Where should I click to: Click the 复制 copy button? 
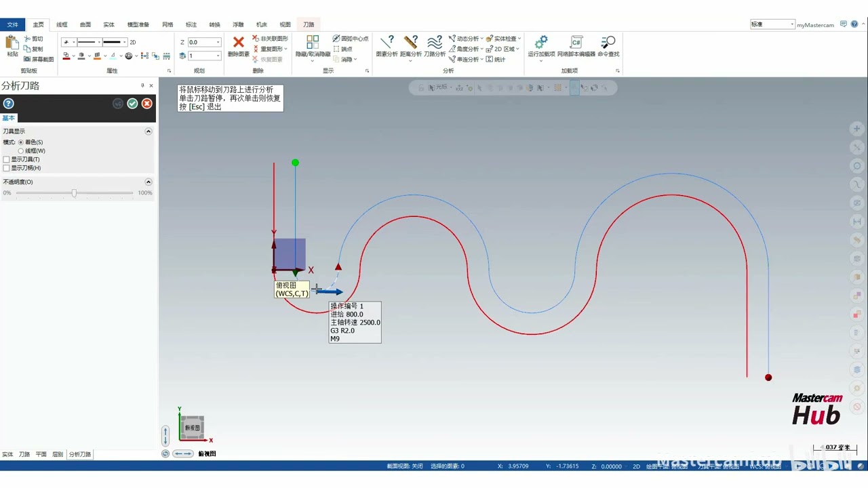tap(33, 49)
